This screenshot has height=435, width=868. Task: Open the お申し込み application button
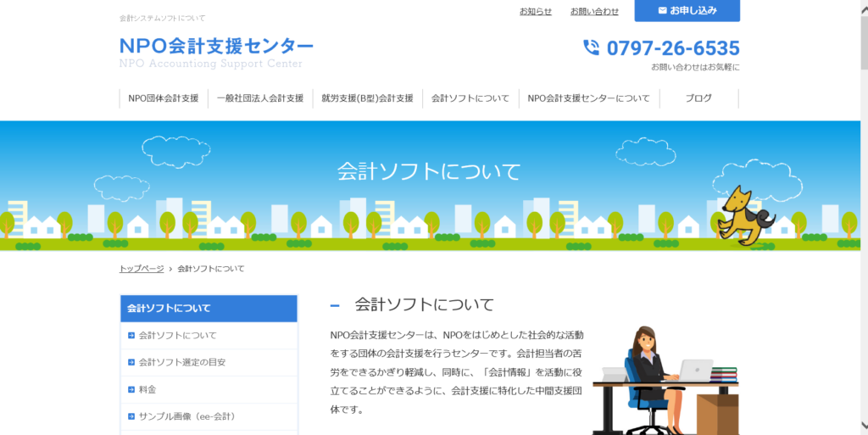(x=687, y=10)
